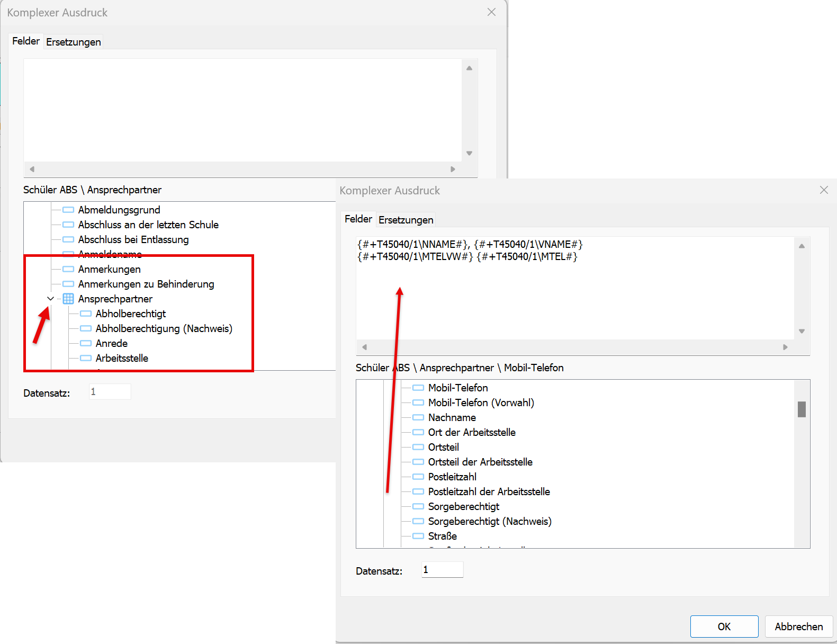Screen dimensions: 837x644
Task: Click scroll-up arrow of back expression area
Action: pyautogui.click(x=469, y=68)
